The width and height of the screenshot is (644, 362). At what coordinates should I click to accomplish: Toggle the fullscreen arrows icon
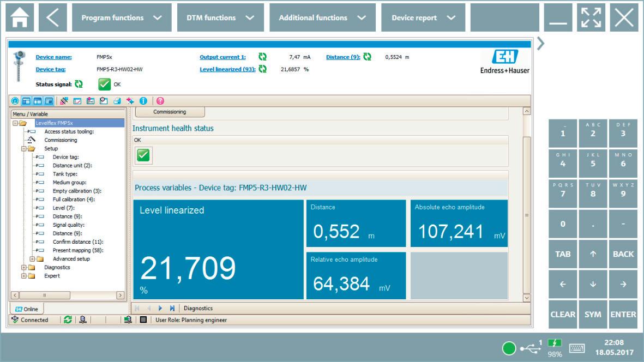[x=591, y=17]
